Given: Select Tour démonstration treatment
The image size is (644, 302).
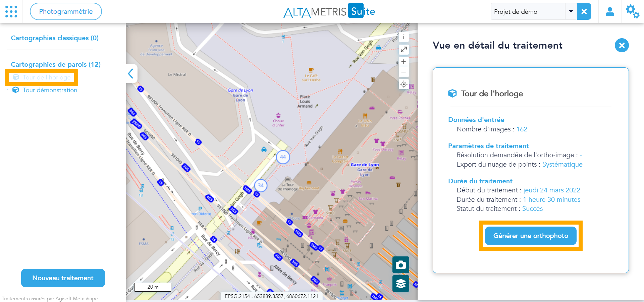Looking at the screenshot, I should click(50, 90).
